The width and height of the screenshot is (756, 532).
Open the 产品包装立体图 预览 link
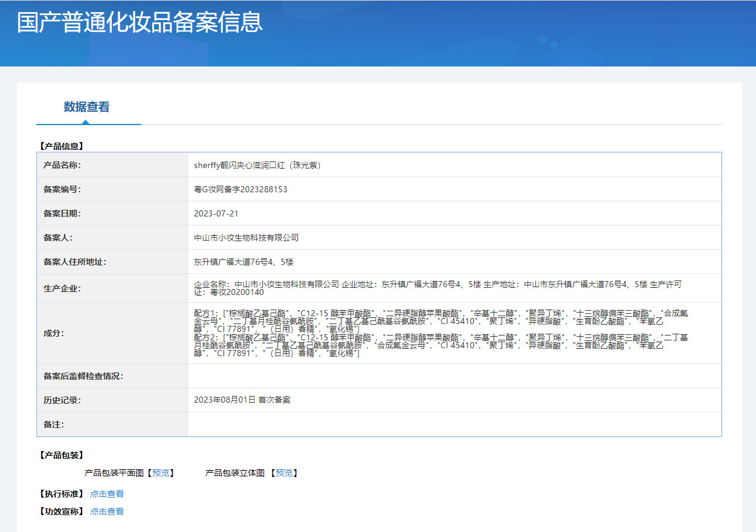[285, 473]
